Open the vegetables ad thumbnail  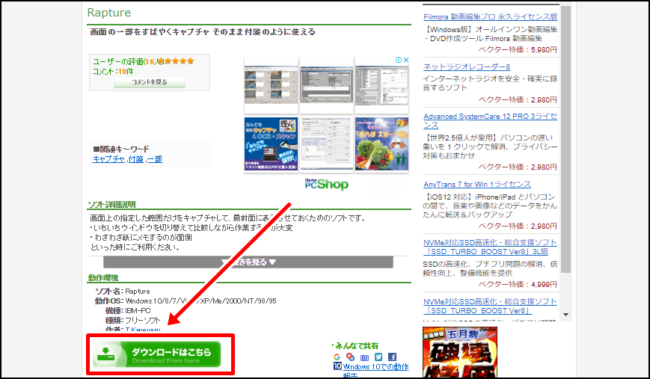[382, 144]
